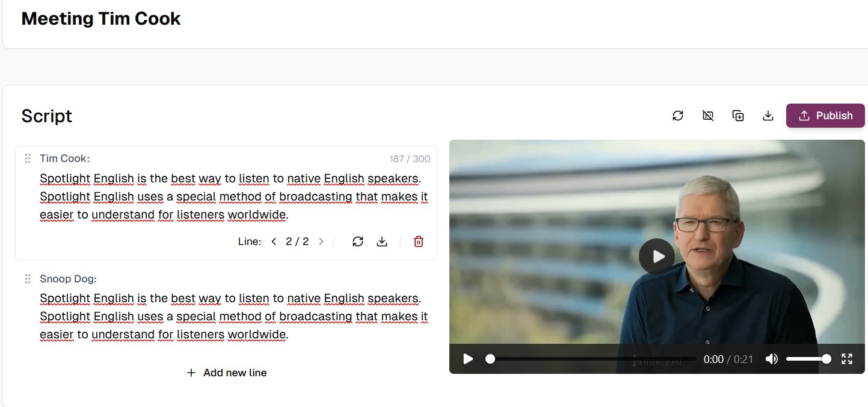Click the video progress seek bar

coord(591,359)
